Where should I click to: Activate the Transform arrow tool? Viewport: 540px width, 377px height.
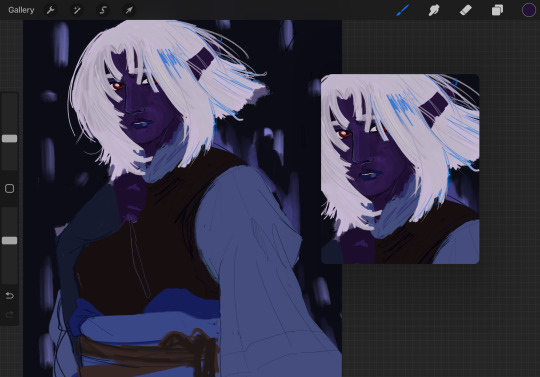coord(129,10)
